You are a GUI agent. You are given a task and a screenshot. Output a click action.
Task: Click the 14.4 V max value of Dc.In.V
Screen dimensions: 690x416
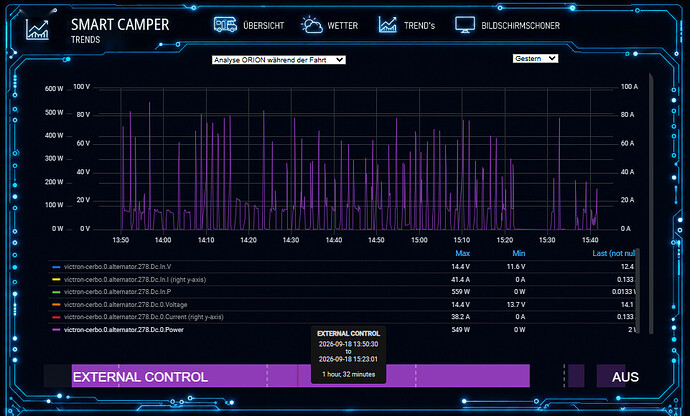(460, 266)
